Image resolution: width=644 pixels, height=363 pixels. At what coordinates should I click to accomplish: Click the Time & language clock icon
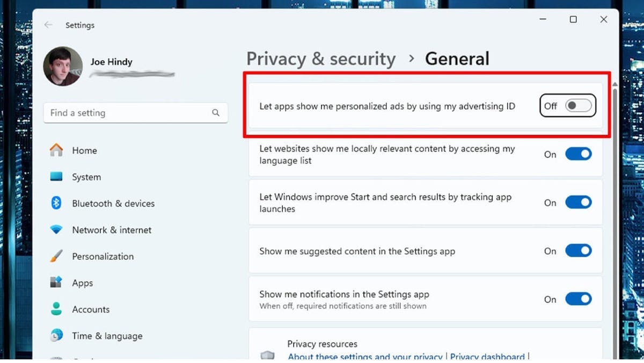[56, 336]
